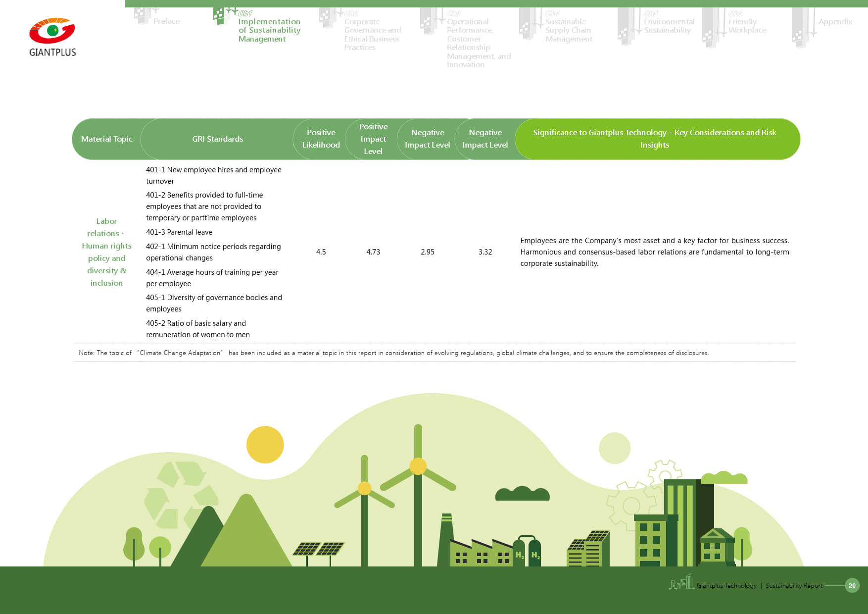Click the building icon beside Preface
The width and height of the screenshot is (868, 614).
click(143, 15)
